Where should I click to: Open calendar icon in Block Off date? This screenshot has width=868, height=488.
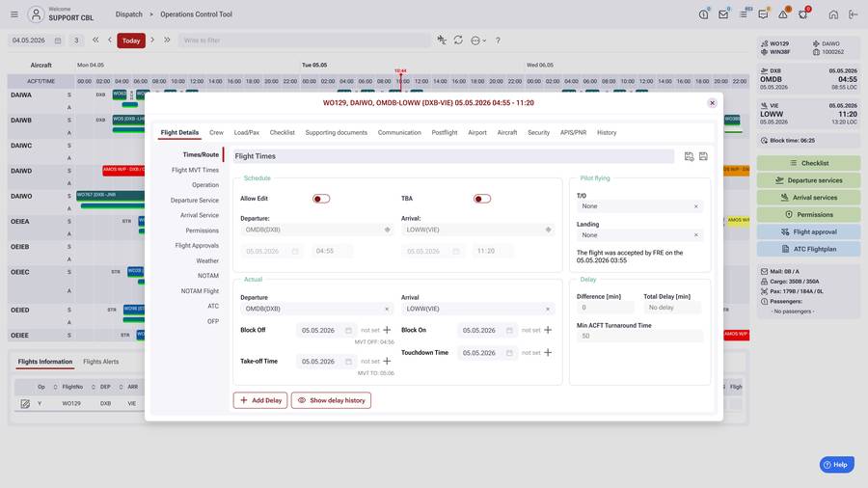pyautogui.click(x=348, y=330)
